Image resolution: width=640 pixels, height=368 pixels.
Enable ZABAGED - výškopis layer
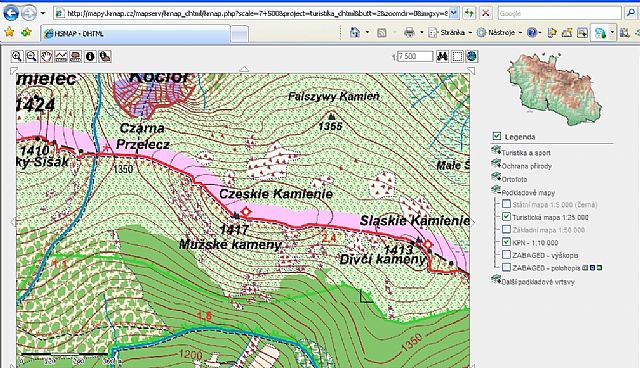[x=506, y=255]
